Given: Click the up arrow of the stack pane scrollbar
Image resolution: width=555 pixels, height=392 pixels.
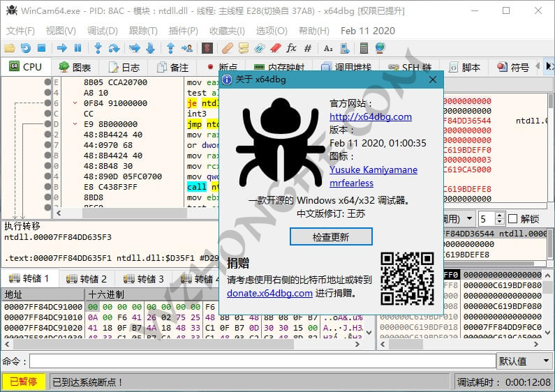Looking at the screenshot, I should click(547, 276).
